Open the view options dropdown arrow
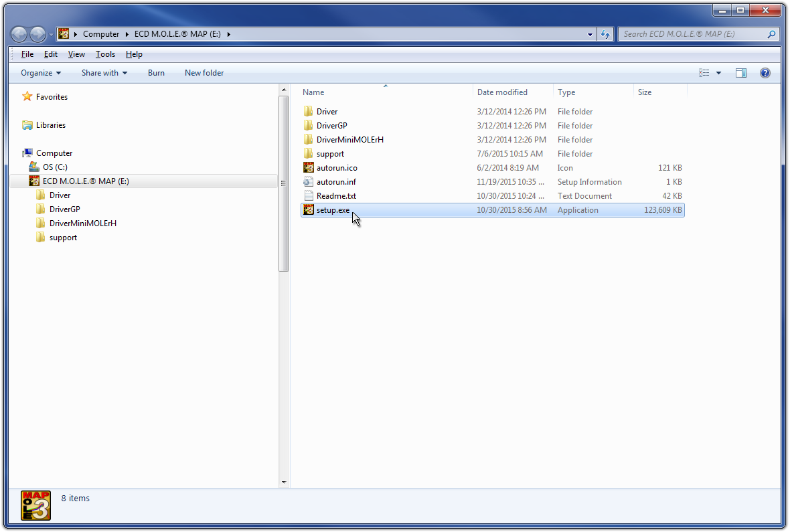This screenshot has height=532, width=790. pos(718,73)
